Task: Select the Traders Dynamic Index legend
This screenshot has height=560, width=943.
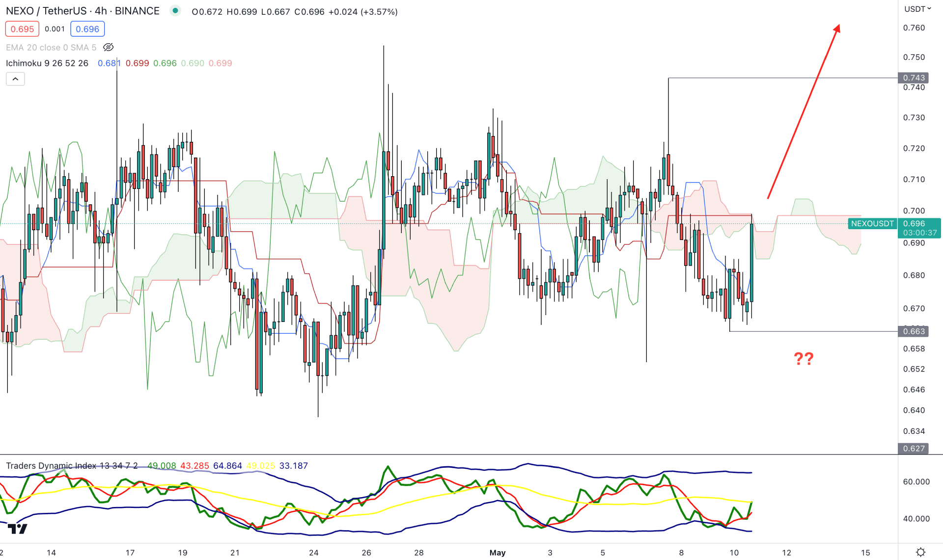Action: point(72,466)
